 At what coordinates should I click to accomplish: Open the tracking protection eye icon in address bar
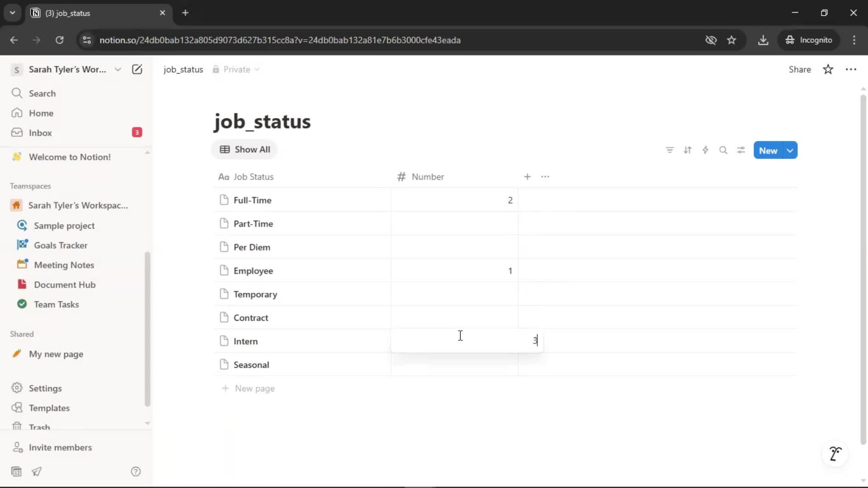(711, 40)
